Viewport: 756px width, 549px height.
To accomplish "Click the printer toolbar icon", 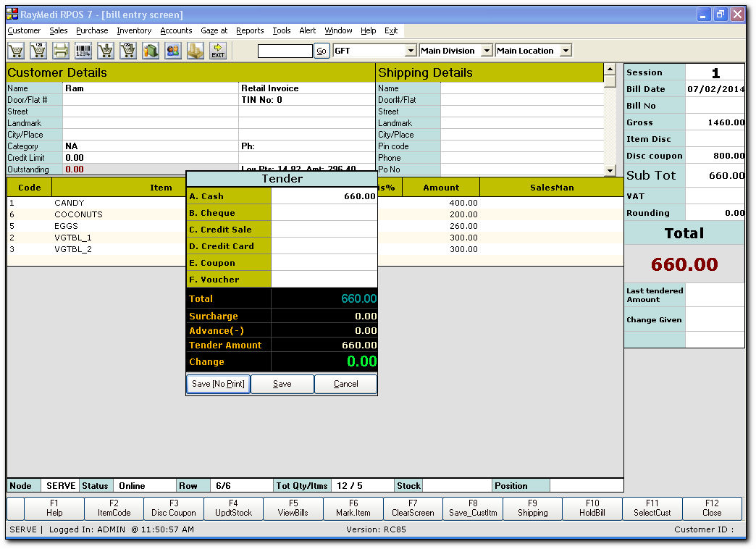I will [x=61, y=51].
